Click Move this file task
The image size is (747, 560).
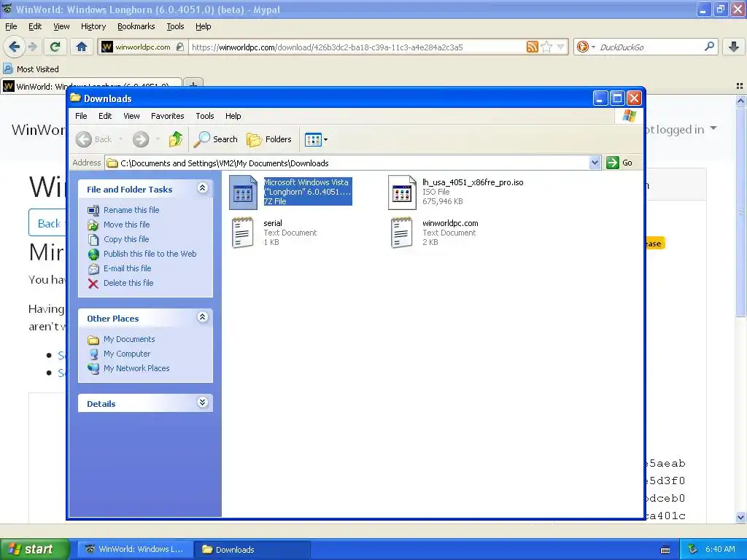[x=126, y=225]
